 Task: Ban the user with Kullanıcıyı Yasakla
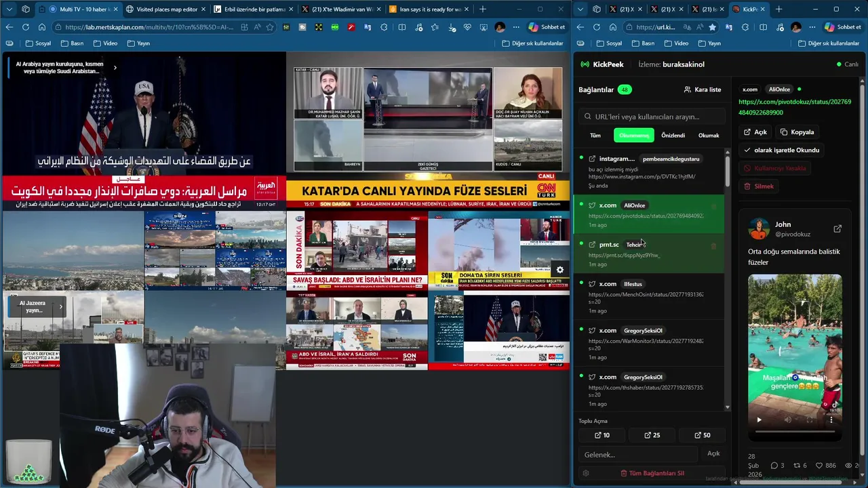click(x=774, y=168)
